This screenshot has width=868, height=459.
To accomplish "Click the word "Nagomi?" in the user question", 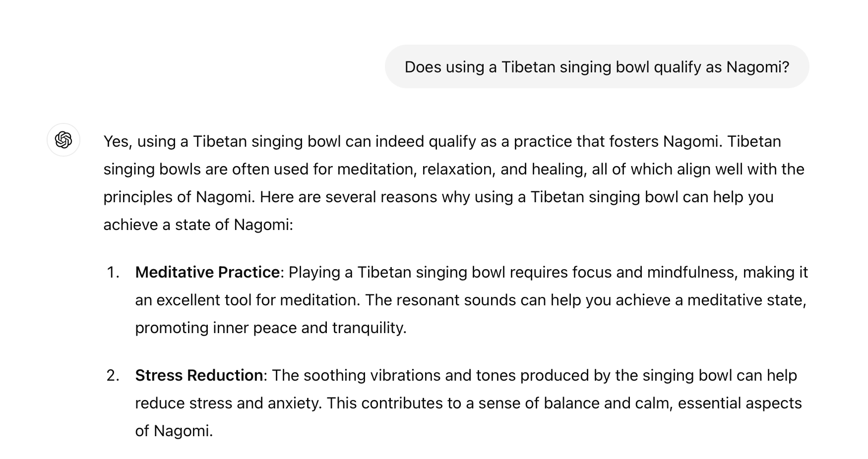I will pos(757,67).
